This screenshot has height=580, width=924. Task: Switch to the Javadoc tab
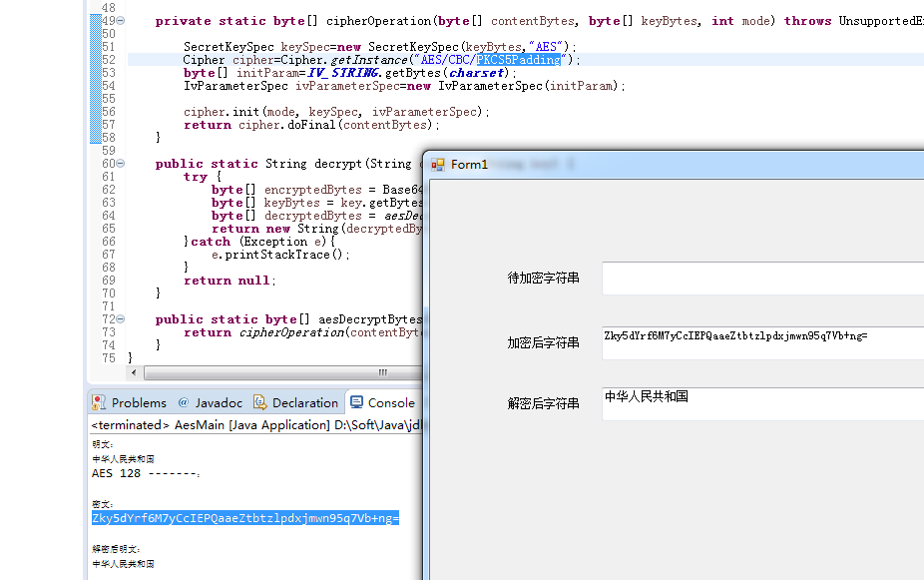[220, 402]
